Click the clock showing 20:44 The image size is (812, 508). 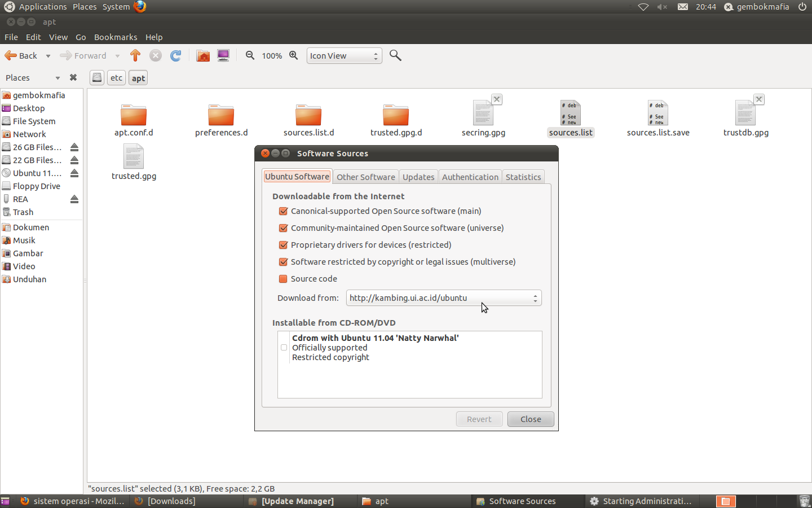(x=705, y=7)
